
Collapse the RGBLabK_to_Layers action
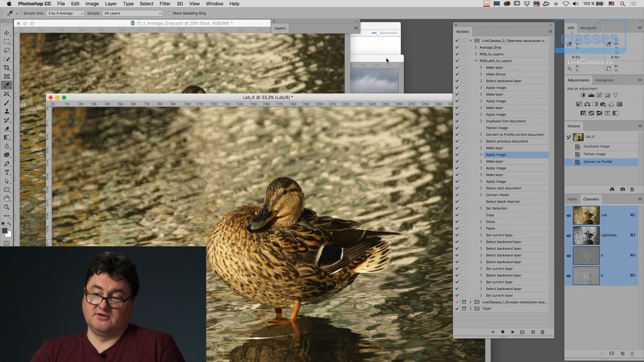click(476, 61)
